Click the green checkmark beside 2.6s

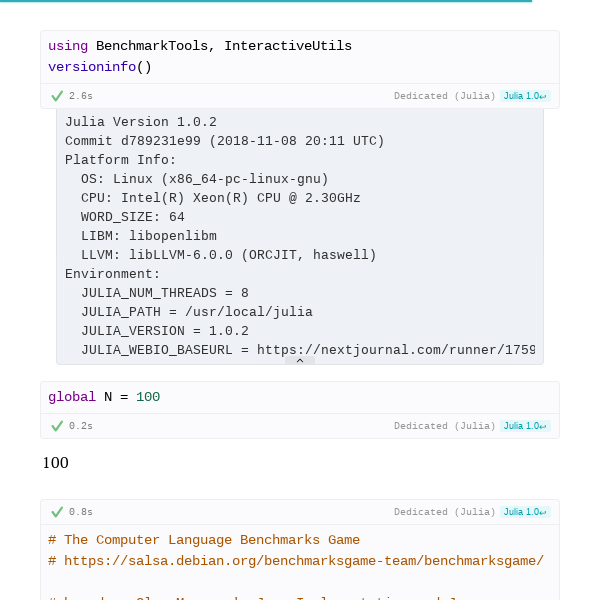pos(57,96)
